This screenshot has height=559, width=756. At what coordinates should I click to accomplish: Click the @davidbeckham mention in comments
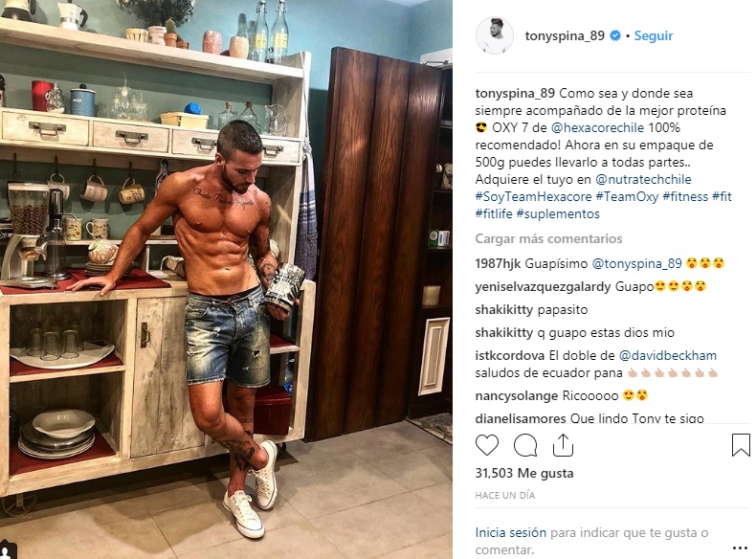(667, 355)
